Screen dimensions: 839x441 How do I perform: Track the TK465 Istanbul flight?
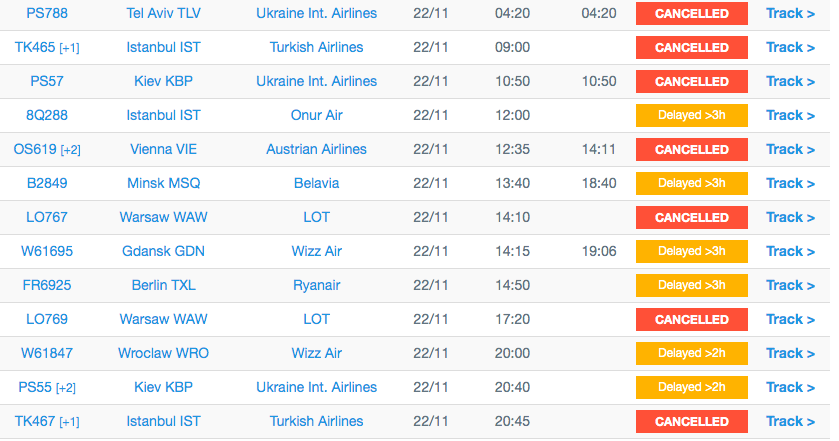tap(790, 48)
